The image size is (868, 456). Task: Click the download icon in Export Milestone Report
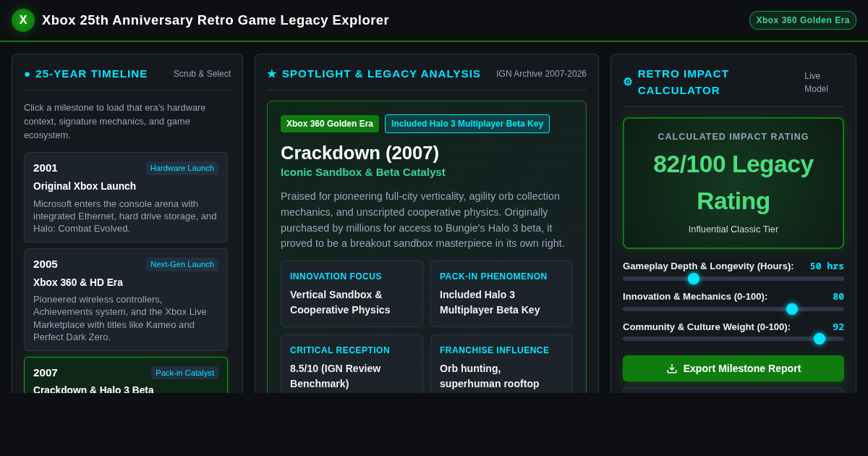672,368
